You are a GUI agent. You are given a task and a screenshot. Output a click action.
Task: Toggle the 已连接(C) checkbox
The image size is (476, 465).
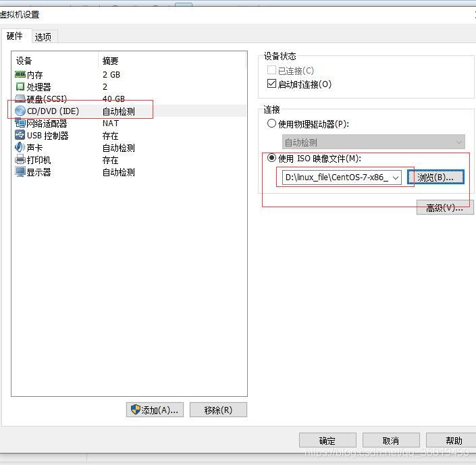click(271, 70)
